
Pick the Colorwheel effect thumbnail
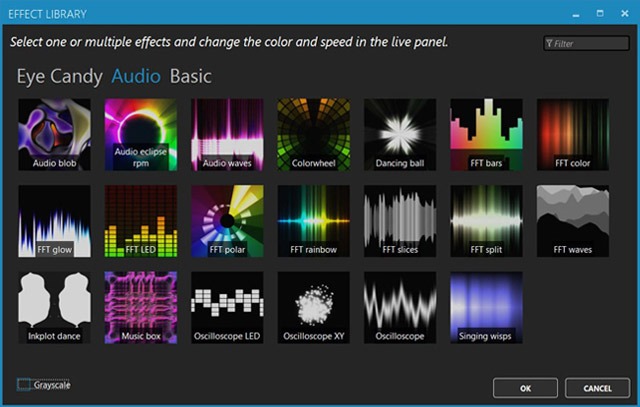click(x=314, y=134)
